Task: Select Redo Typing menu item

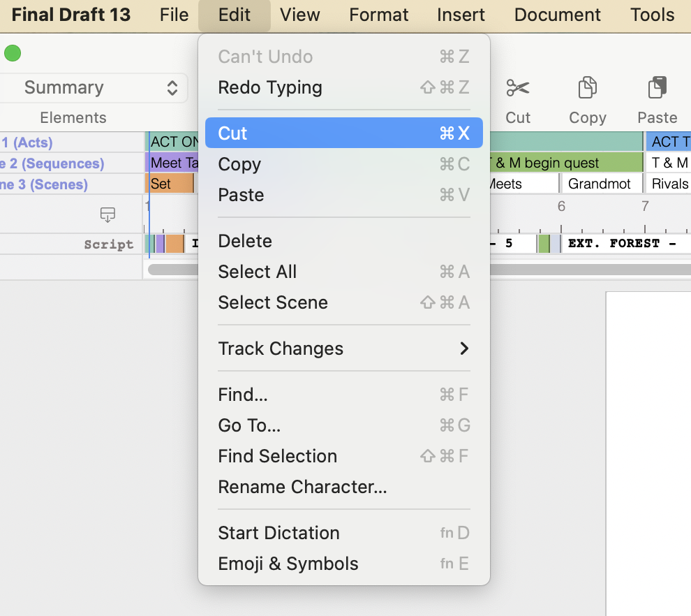Action: tap(343, 87)
